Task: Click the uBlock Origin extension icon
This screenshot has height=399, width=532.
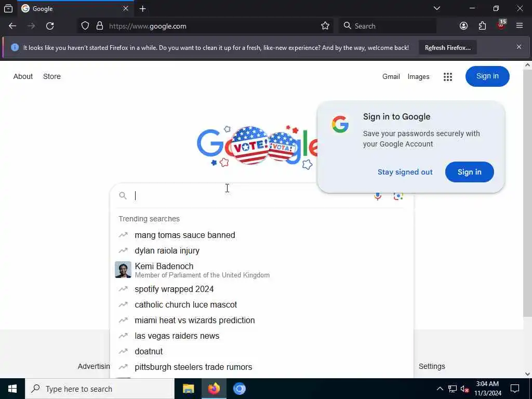Action: 501,25
